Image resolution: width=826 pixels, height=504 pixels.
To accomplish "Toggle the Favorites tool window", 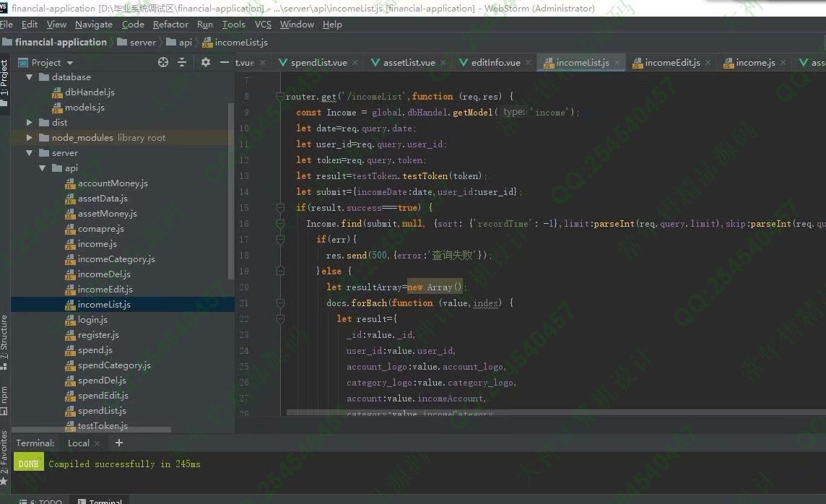I will [x=4, y=457].
